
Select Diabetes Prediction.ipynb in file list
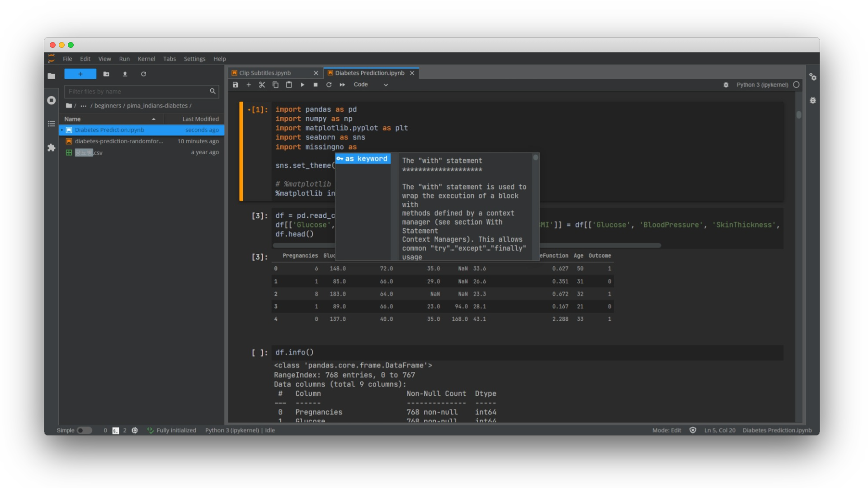pyautogui.click(x=142, y=130)
